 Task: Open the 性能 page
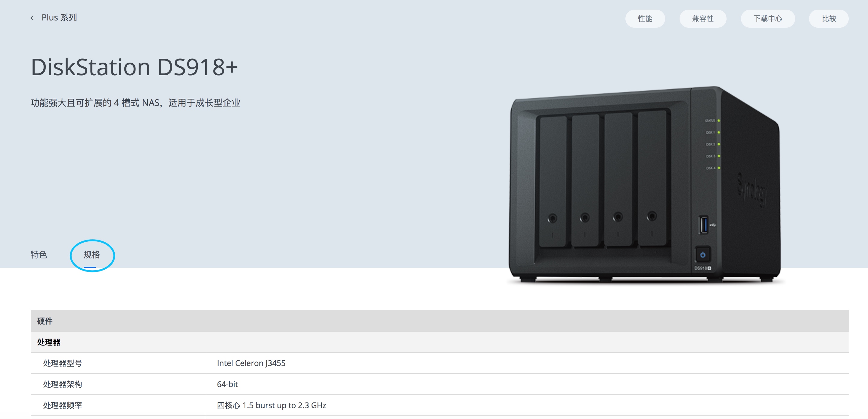click(645, 19)
